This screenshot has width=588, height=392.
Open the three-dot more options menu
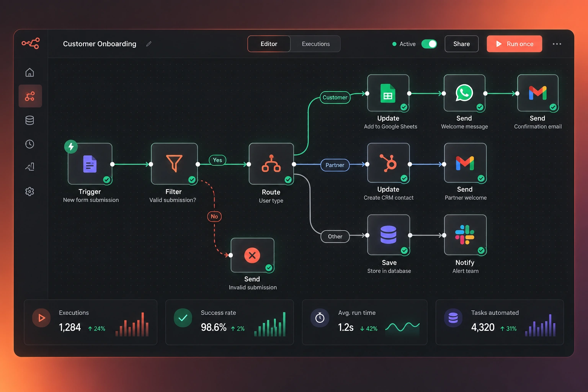coord(557,44)
